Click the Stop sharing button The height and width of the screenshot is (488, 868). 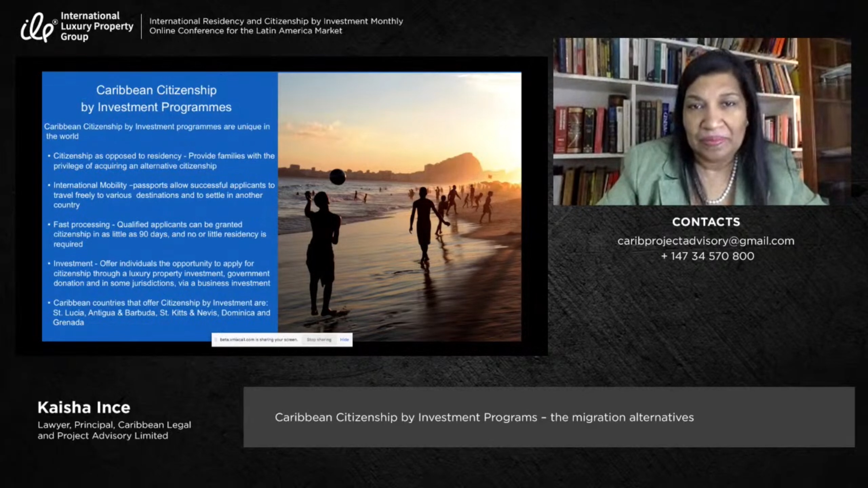click(x=319, y=340)
